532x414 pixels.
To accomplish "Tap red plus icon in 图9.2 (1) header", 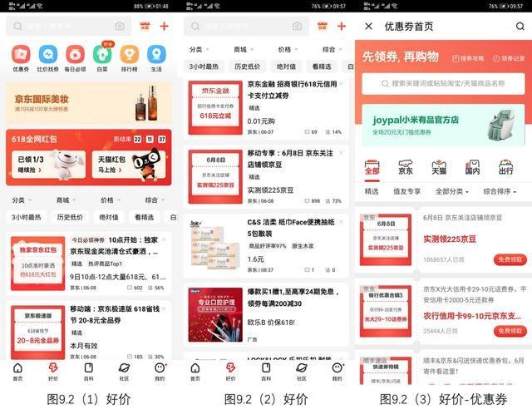I will [x=165, y=26].
